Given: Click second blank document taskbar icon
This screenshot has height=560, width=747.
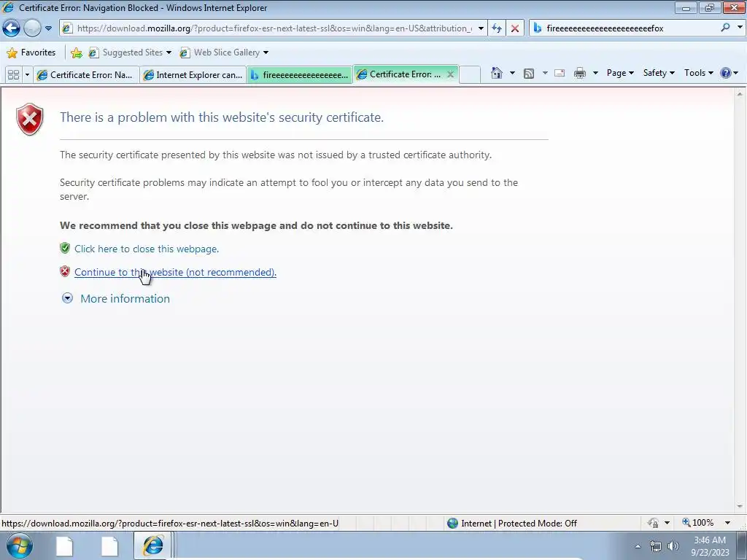Looking at the screenshot, I should click(109, 546).
